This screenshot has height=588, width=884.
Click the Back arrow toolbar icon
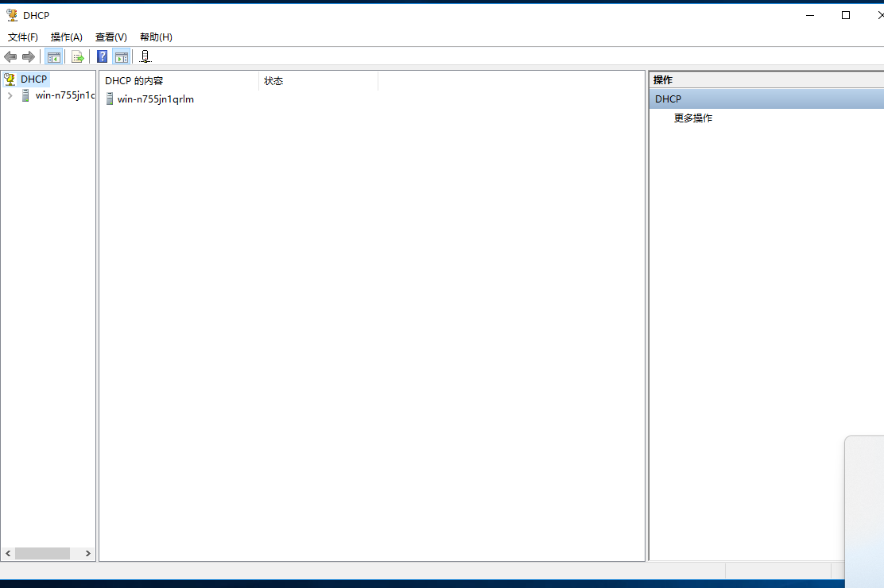click(x=10, y=57)
